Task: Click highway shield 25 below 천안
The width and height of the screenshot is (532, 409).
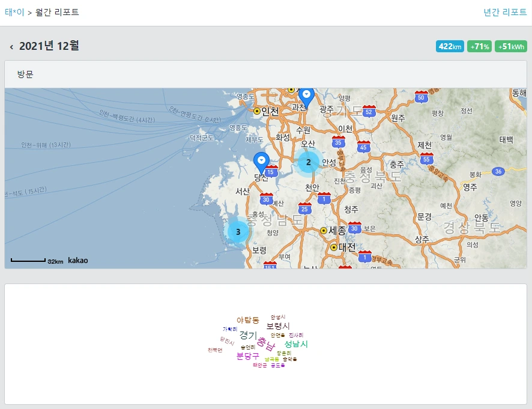Action: 304,209
